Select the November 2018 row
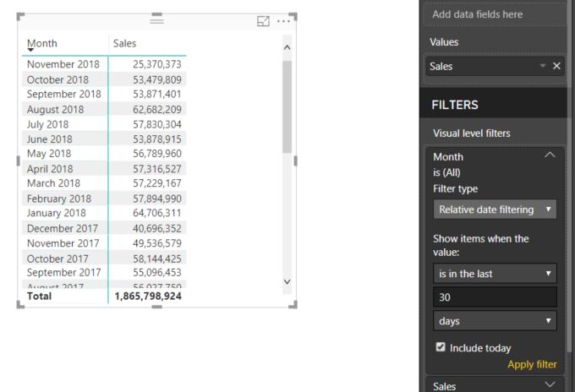The width and height of the screenshot is (575, 392). 104,64
